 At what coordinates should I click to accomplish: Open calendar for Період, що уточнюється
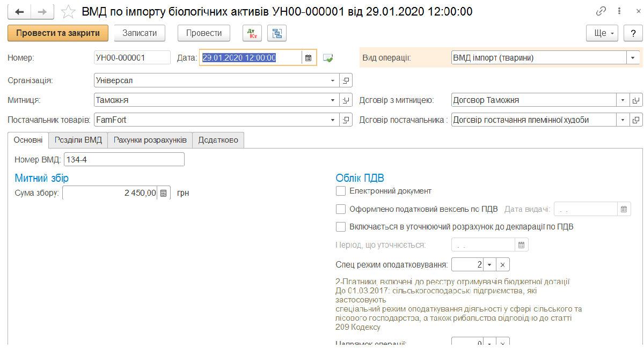click(x=522, y=245)
